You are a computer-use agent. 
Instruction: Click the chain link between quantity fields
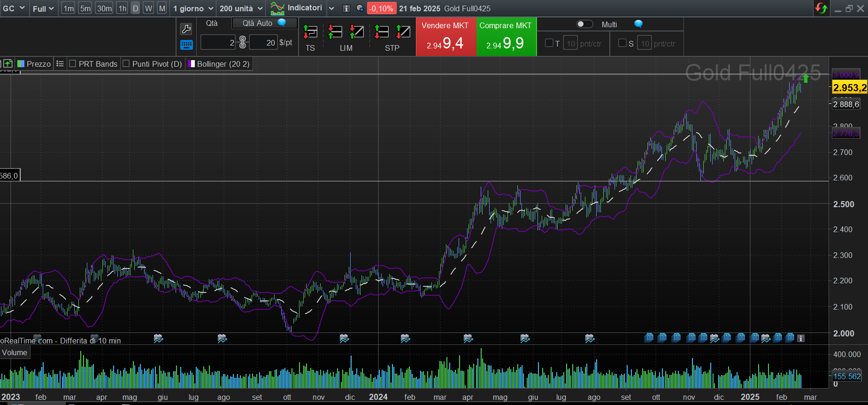coord(242,42)
